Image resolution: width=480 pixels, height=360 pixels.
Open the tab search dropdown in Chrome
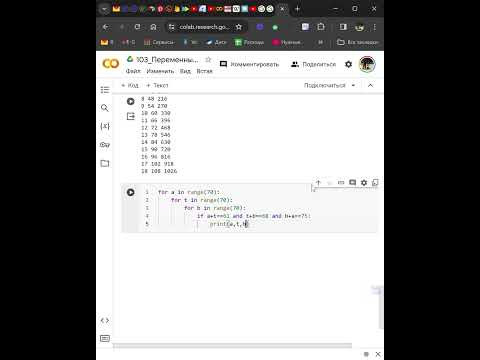104,9
